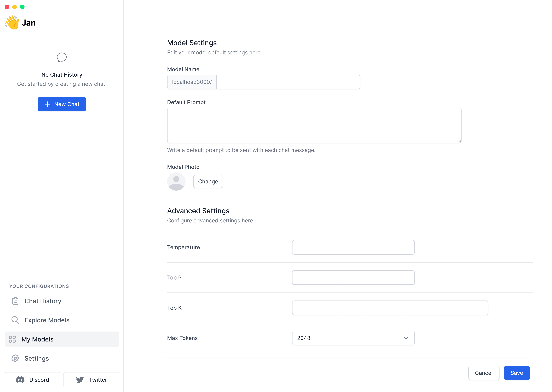Save the model settings
The height and width of the screenshot is (392, 552).
pyautogui.click(x=516, y=373)
